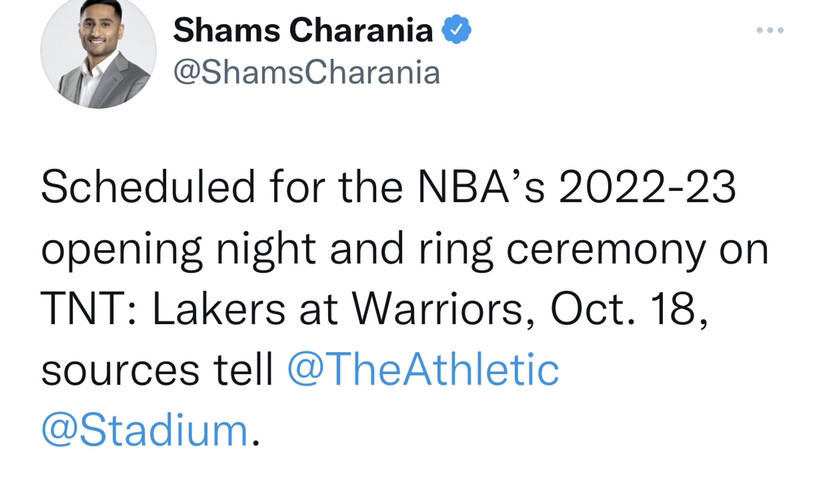Open the @ShamsCharania handle

point(306,72)
